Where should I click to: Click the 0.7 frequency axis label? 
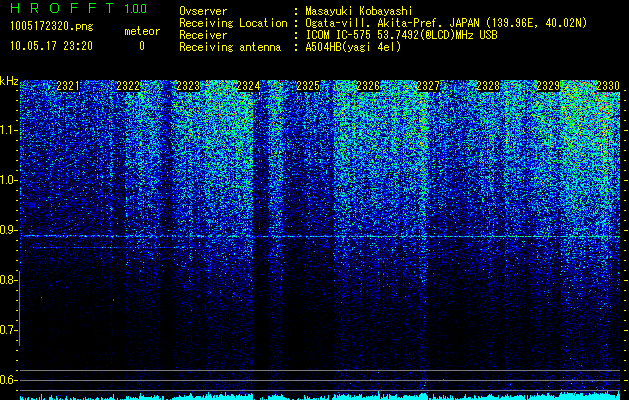click(9, 330)
